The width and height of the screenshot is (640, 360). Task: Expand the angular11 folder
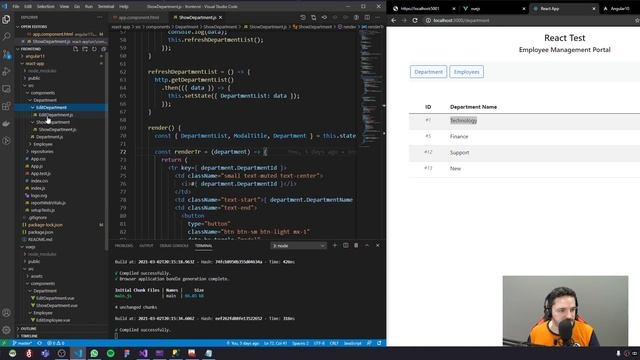coord(35,56)
